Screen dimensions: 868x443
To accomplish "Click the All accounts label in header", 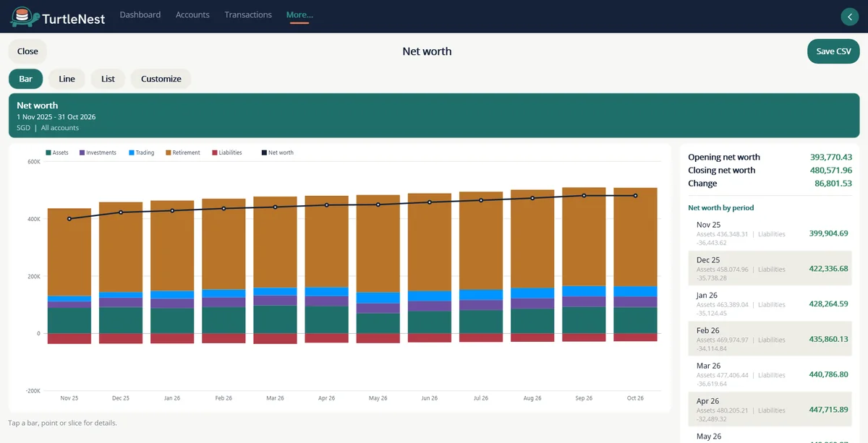I will point(60,128).
